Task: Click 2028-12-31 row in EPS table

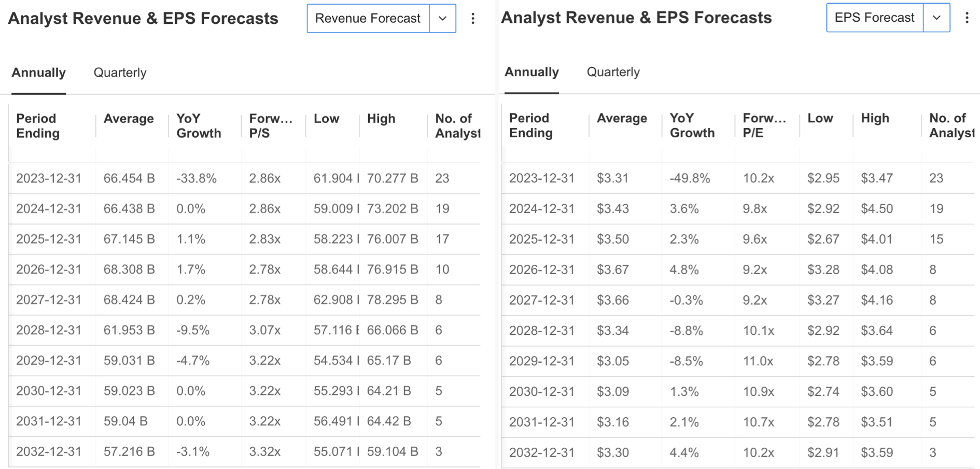Action: [738, 330]
